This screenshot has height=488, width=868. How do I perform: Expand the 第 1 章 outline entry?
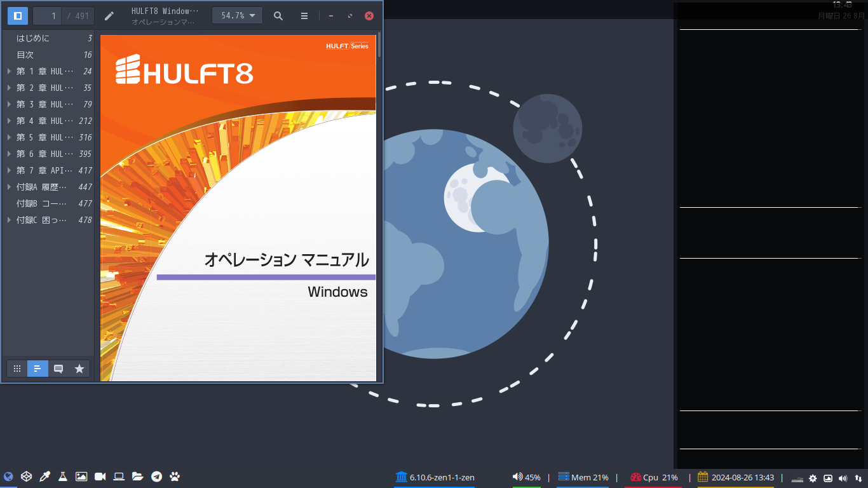[x=9, y=71]
